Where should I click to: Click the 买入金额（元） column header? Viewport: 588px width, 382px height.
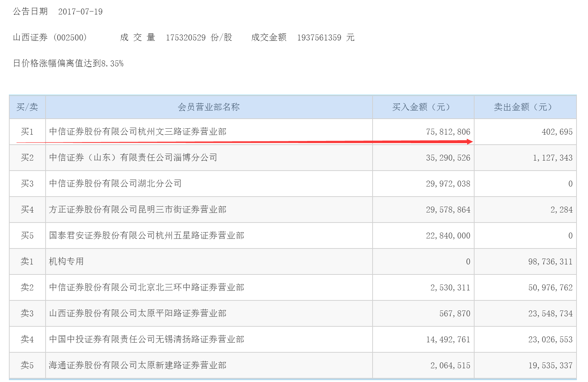[423, 107]
